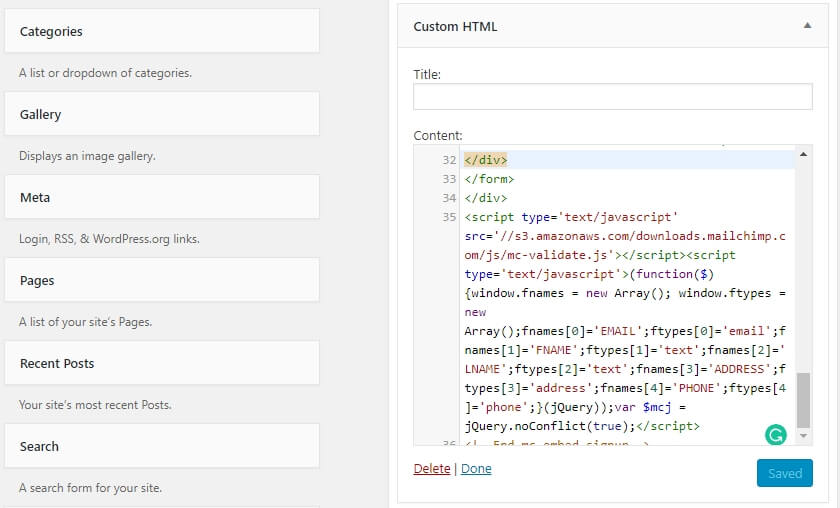Image resolution: width=840 pixels, height=508 pixels.
Task: Select the Categories widget
Action: coord(162,31)
